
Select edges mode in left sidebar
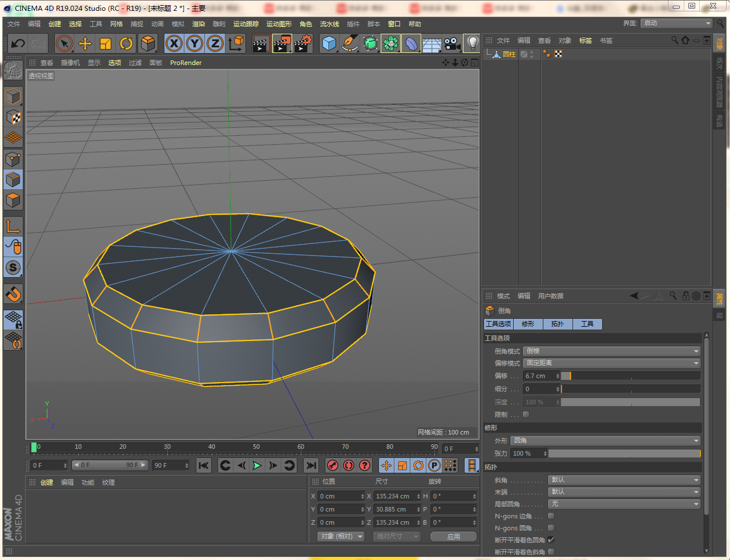[13, 179]
